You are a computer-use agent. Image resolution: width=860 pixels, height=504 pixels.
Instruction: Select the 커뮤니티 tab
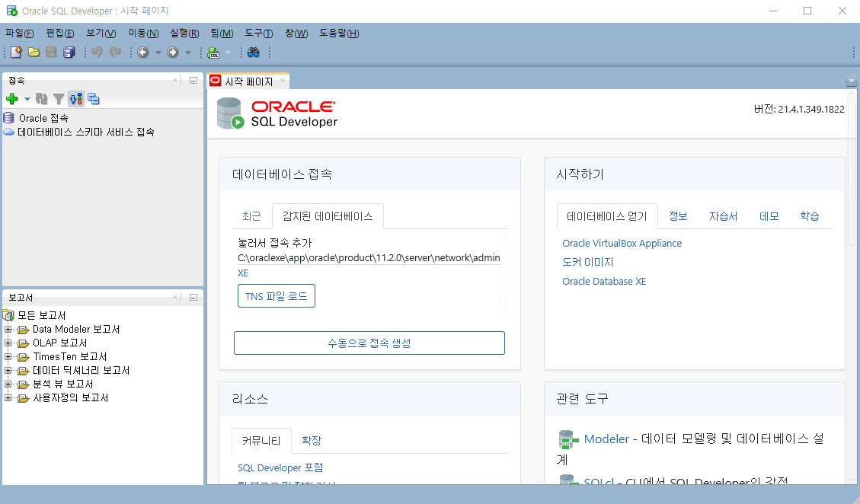click(x=261, y=440)
